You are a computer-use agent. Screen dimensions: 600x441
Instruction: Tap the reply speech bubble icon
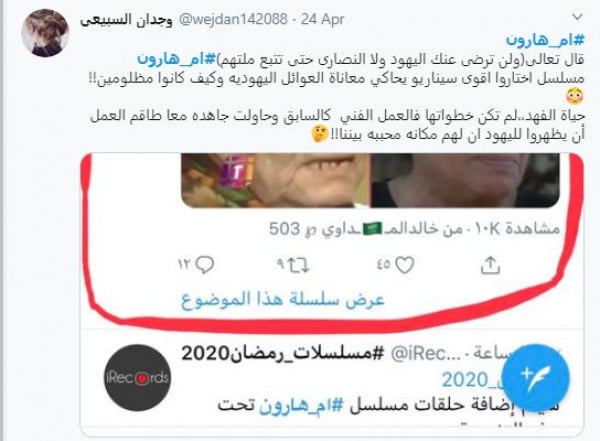[x=205, y=265]
